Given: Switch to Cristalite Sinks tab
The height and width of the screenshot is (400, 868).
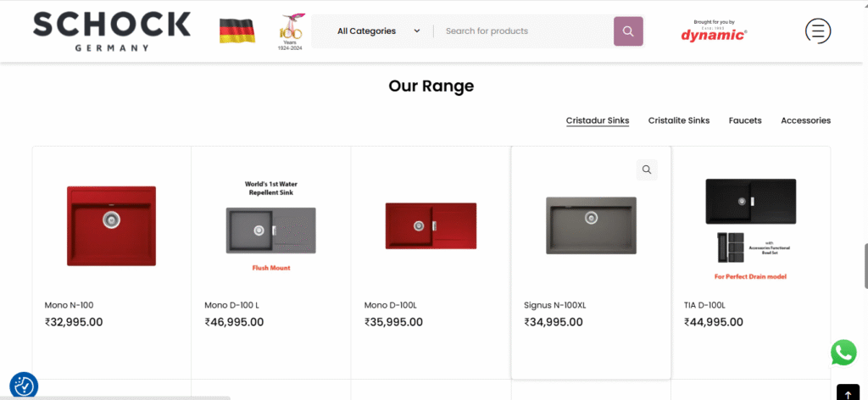Looking at the screenshot, I should pyautogui.click(x=679, y=120).
